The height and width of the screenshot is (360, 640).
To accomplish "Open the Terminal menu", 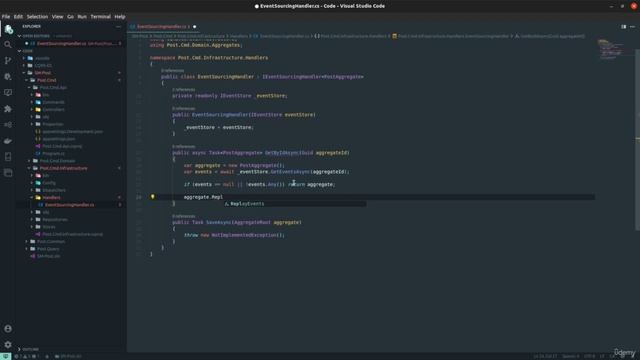I will (x=100, y=17).
